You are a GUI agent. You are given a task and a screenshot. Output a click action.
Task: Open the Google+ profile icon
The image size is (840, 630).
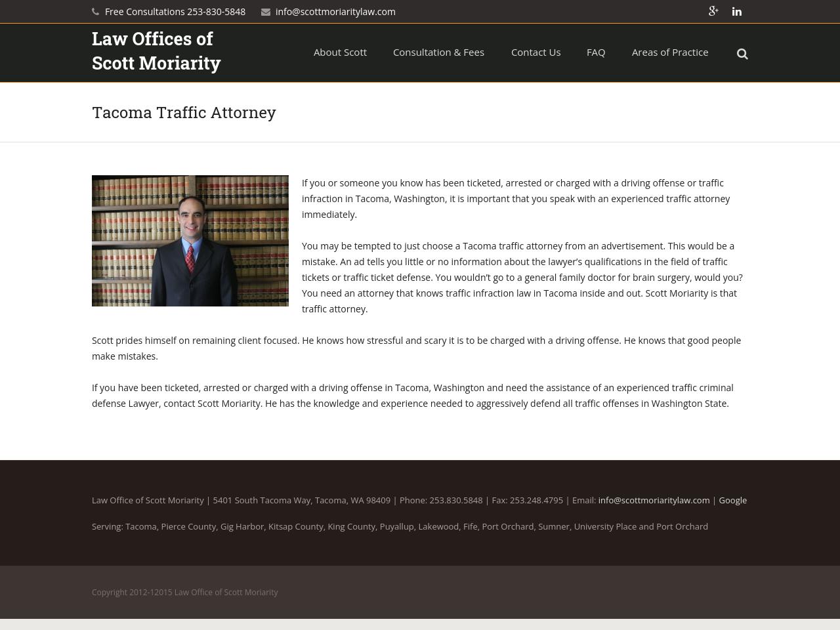713,11
